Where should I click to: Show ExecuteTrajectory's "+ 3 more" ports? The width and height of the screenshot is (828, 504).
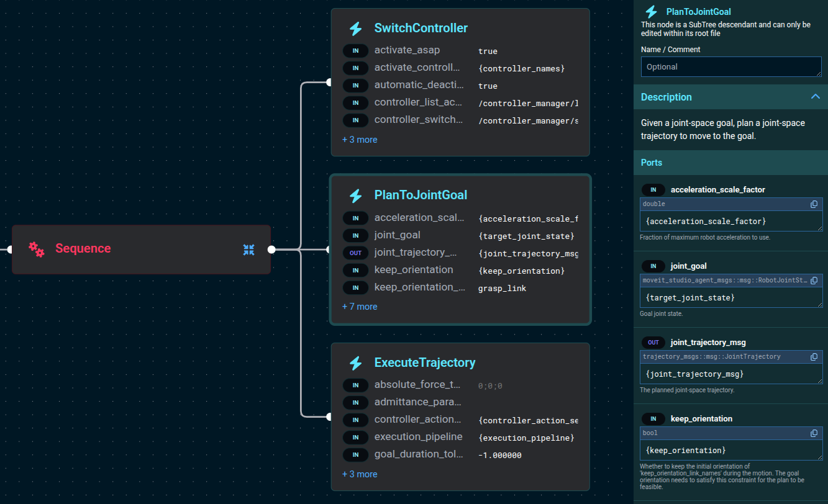(360, 474)
